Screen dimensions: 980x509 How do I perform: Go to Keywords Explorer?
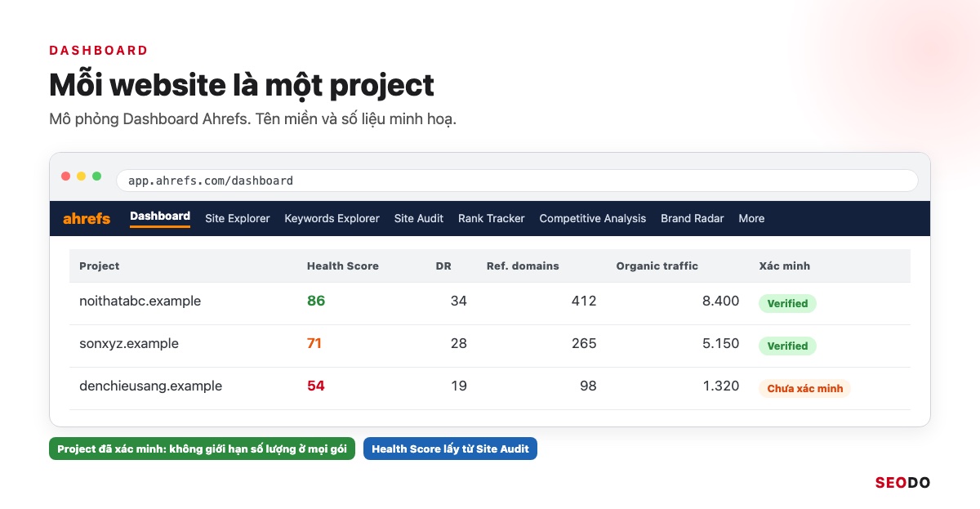pyautogui.click(x=332, y=218)
